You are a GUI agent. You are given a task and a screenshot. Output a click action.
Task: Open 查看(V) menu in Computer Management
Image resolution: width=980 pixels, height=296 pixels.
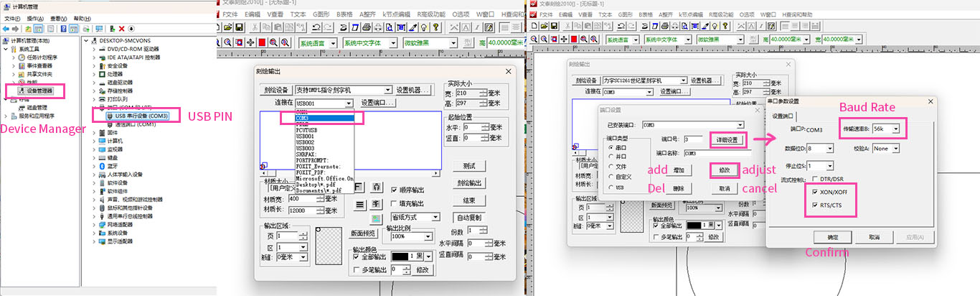pyautogui.click(x=59, y=19)
